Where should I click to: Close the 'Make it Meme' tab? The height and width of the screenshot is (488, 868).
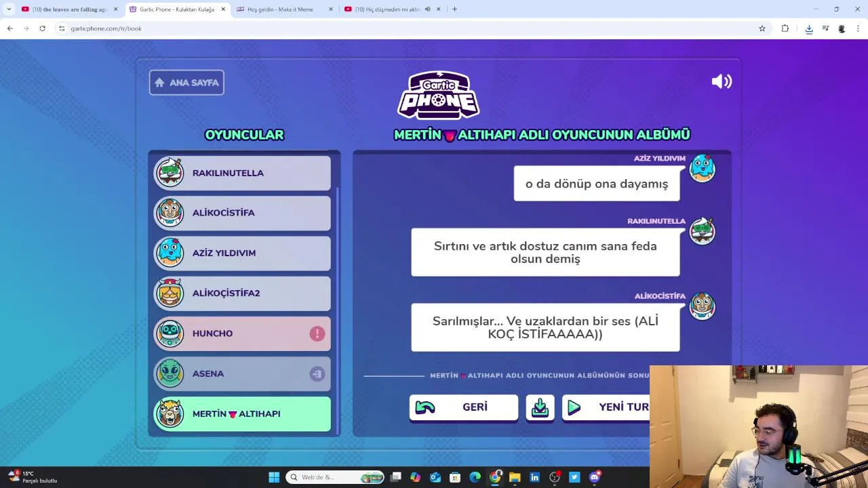click(331, 9)
